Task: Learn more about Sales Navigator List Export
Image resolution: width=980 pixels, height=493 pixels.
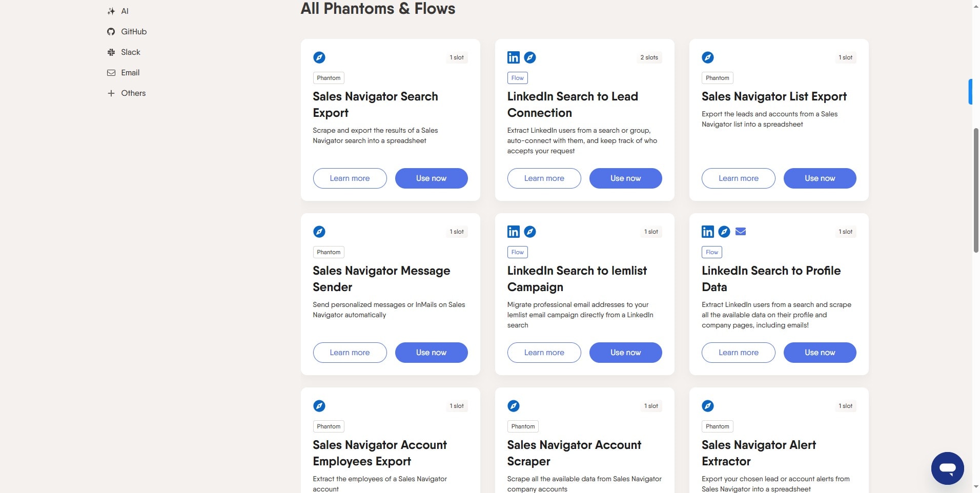Action: pyautogui.click(x=739, y=178)
